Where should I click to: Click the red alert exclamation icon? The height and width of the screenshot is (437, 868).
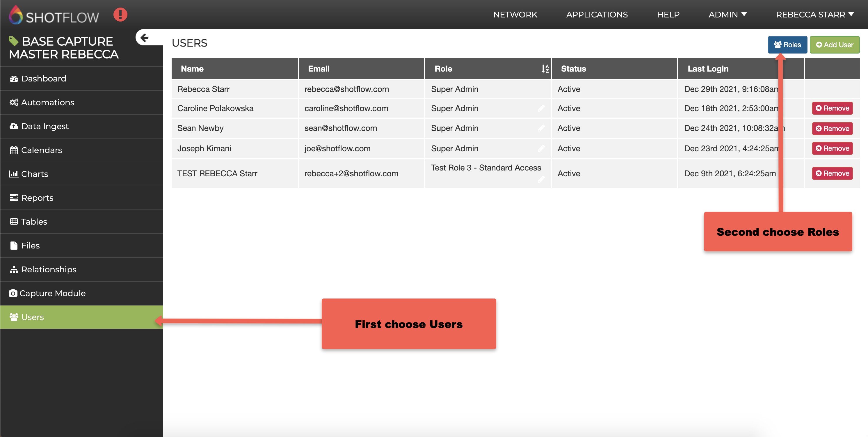click(x=120, y=15)
